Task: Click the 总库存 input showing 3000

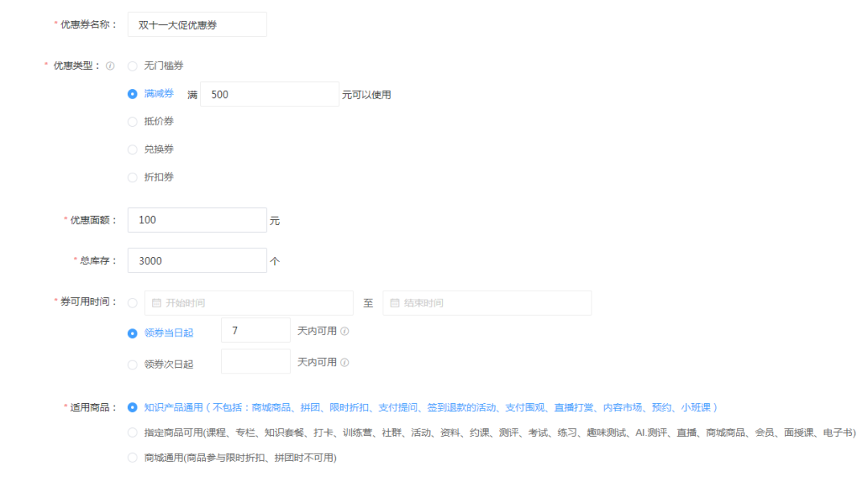Action: pos(197,260)
